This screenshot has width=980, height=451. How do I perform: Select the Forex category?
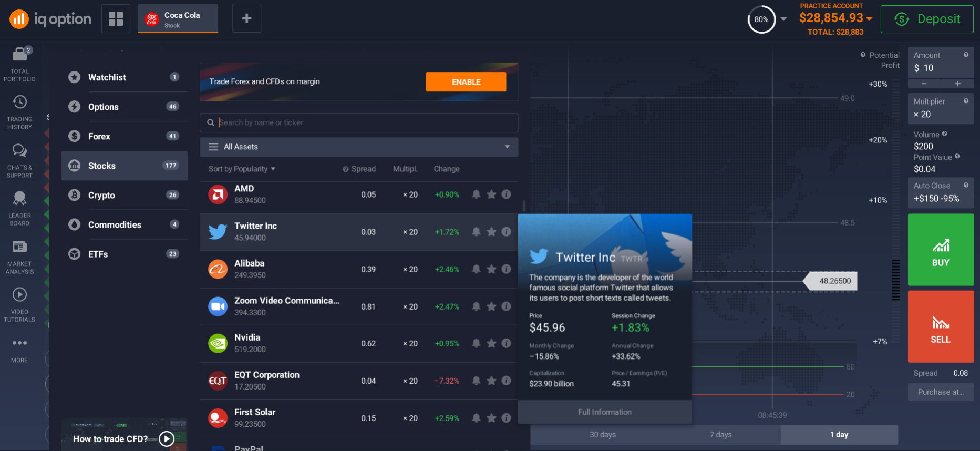tap(125, 136)
